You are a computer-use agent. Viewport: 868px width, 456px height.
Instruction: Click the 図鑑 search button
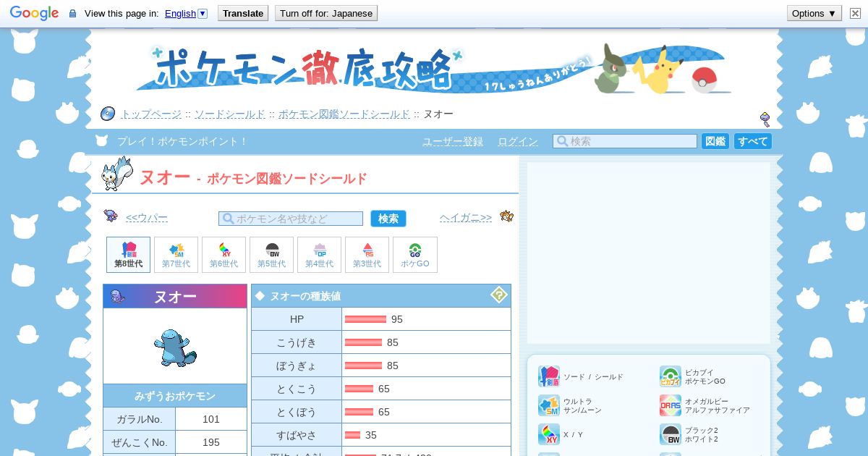click(715, 141)
